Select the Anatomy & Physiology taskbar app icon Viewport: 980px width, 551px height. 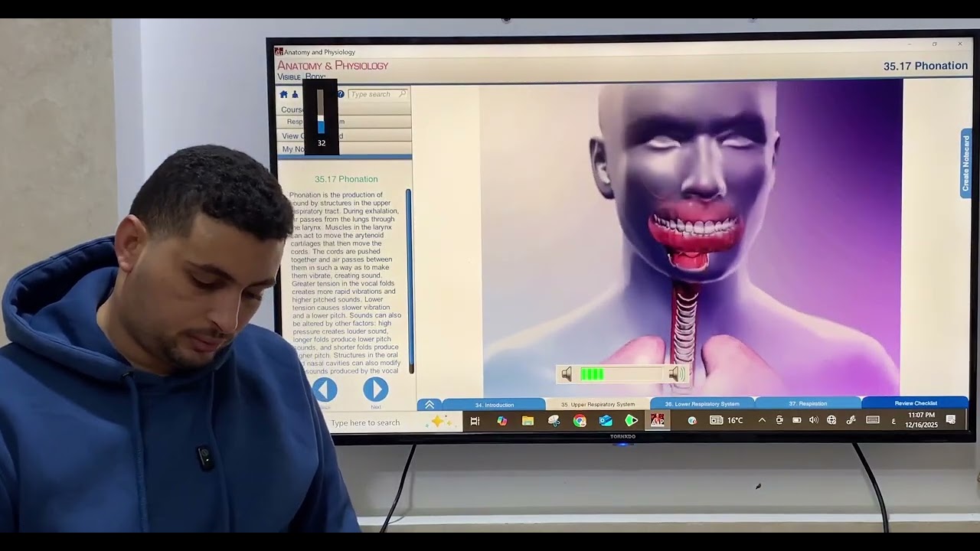tap(657, 420)
